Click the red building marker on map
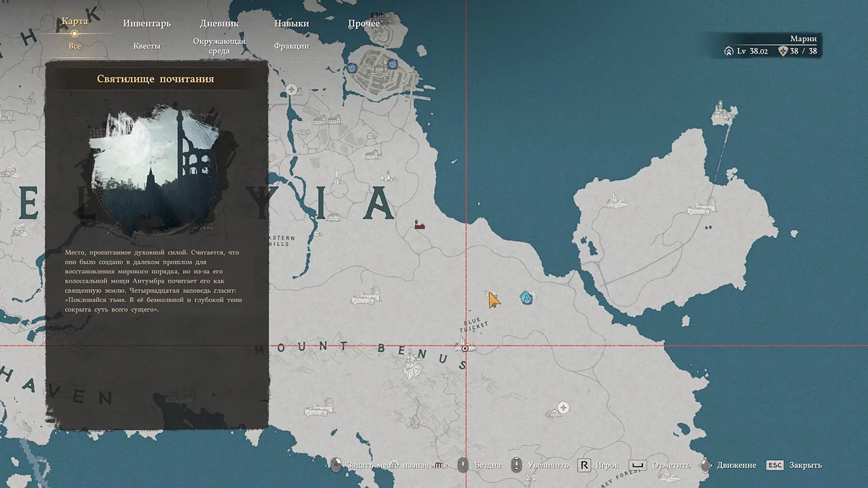The height and width of the screenshot is (488, 868). [419, 226]
